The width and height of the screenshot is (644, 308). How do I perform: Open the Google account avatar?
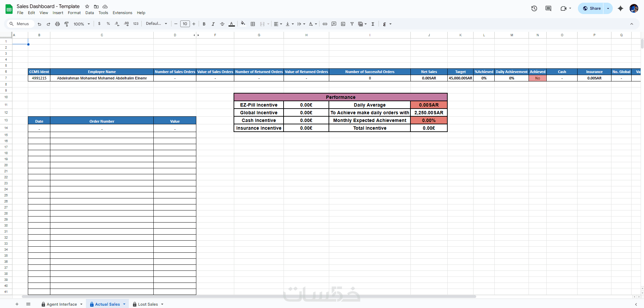[x=634, y=8]
